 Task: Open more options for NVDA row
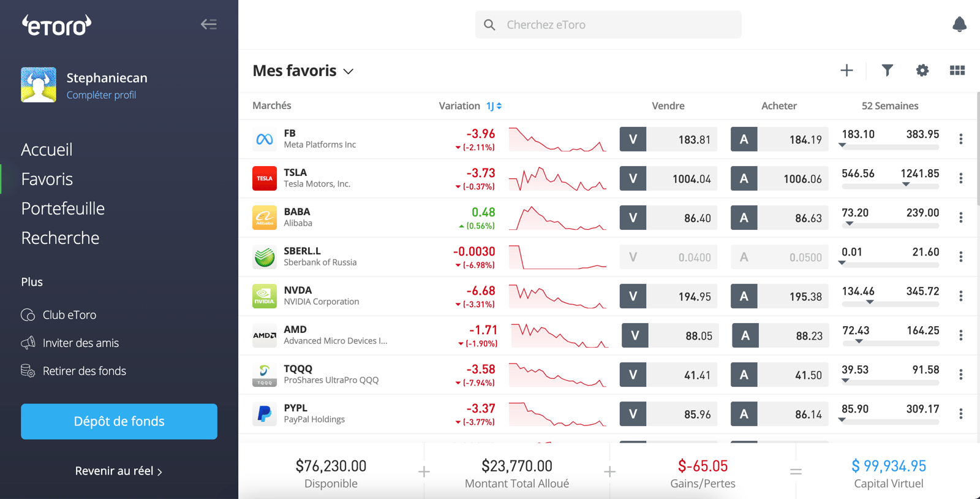(x=961, y=296)
